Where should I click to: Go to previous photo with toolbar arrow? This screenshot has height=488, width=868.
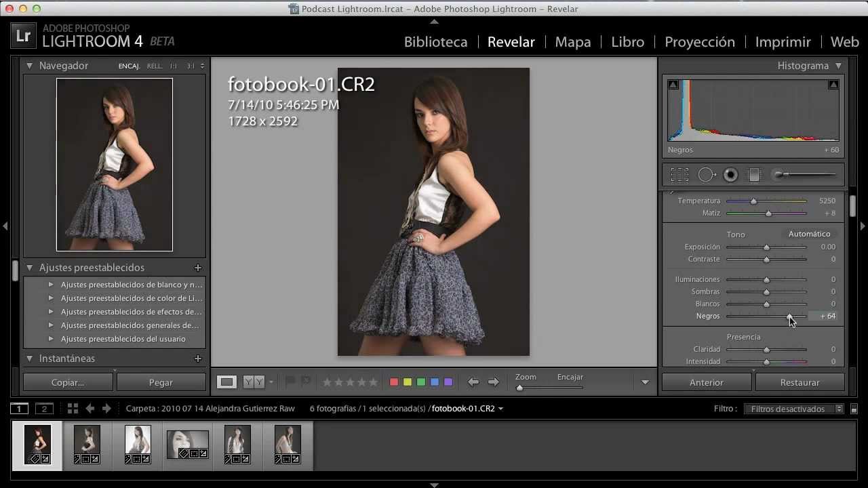point(473,382)
